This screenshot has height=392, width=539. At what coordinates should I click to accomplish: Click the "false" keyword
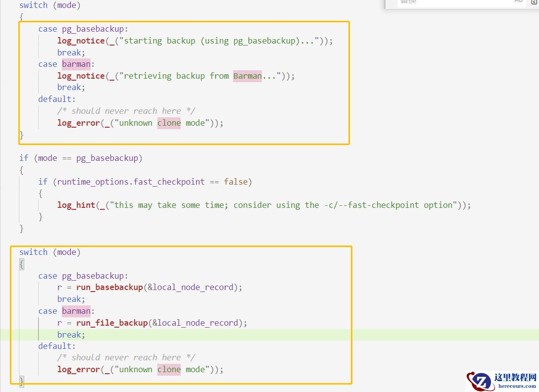[x=236, y=182]
